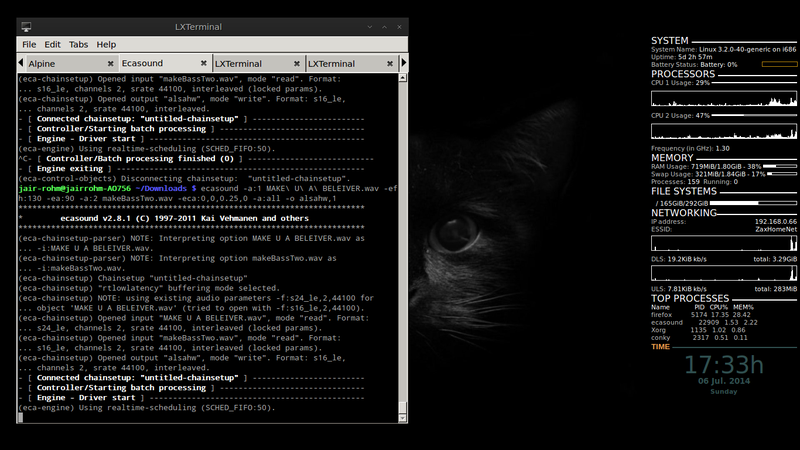800x450 pixels.
Task: Open the Help menu
Action: 106,44
